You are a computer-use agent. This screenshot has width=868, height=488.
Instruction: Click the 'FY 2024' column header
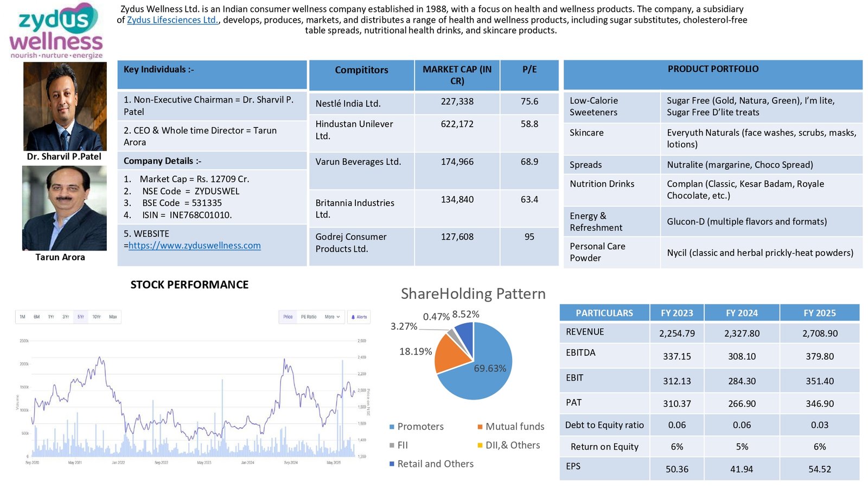pos(742,313)
